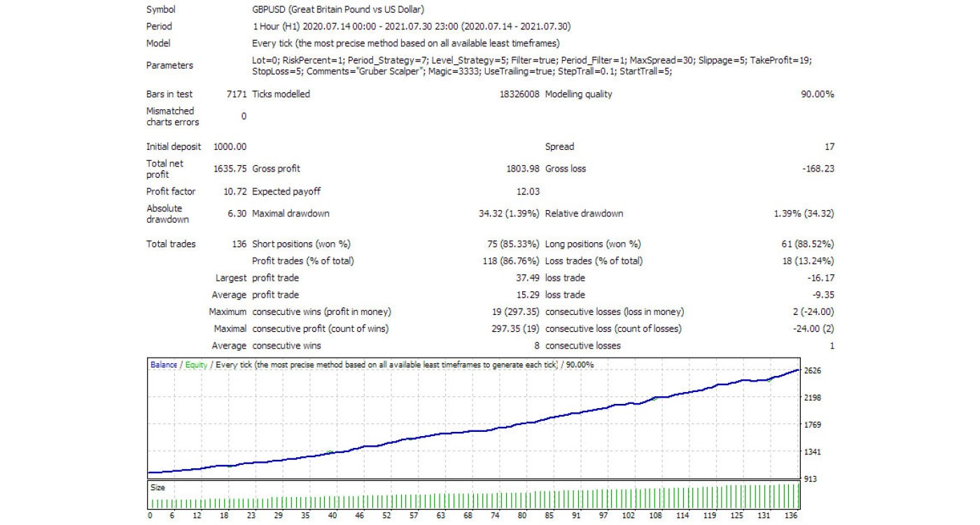Click the Balance legend label in chart

tap(164, 365)
